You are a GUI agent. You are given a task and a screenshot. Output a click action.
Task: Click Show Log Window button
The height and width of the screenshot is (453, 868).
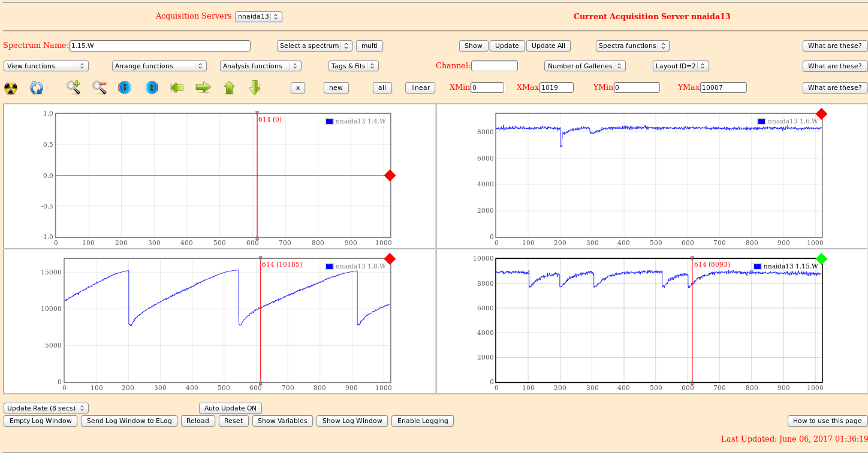tap(352, 421)
